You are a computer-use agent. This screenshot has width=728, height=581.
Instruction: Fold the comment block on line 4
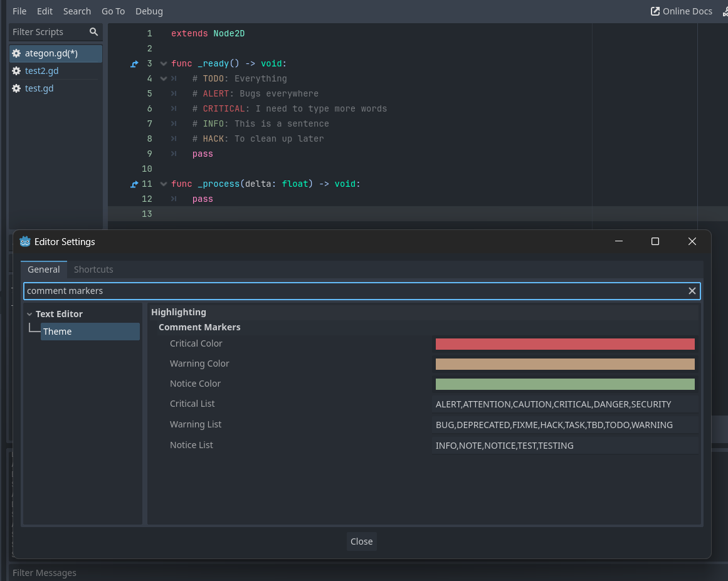[x=164, y=79]
